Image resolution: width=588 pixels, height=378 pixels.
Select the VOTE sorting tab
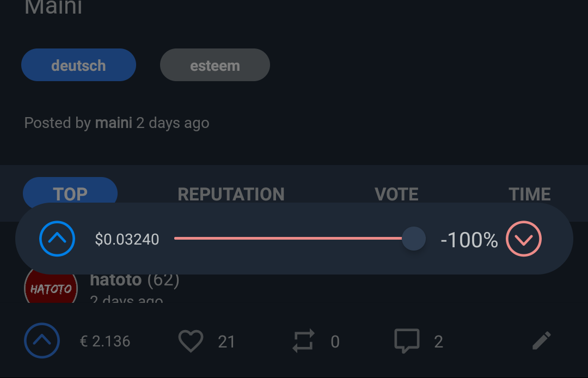coord(396,194)
